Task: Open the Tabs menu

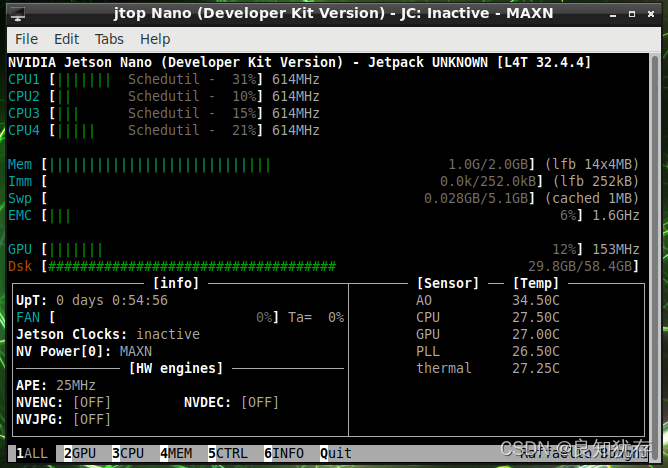Action: click(109, 39)
